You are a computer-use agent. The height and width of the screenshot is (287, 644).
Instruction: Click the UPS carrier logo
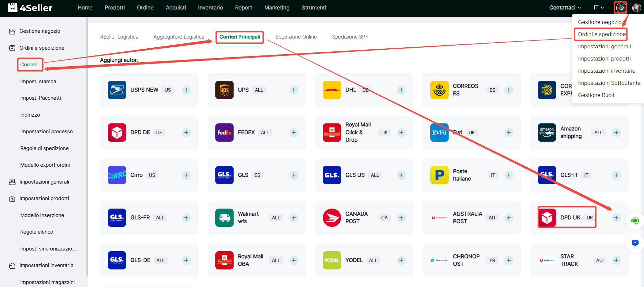tap(224, 90)
